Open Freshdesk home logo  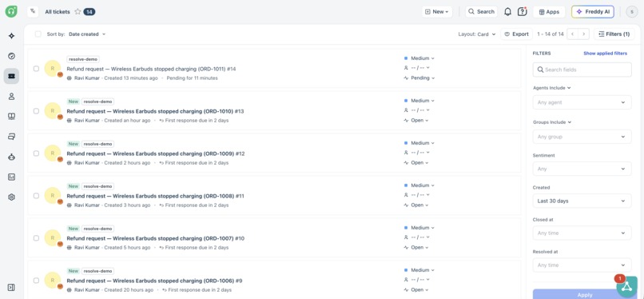coord(11,11)
